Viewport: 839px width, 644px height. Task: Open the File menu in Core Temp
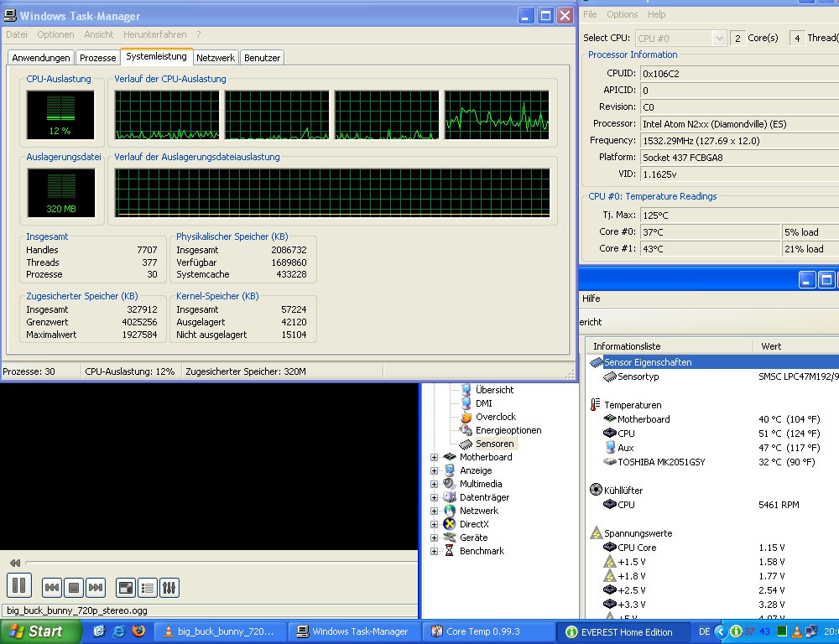pos(590,14)
